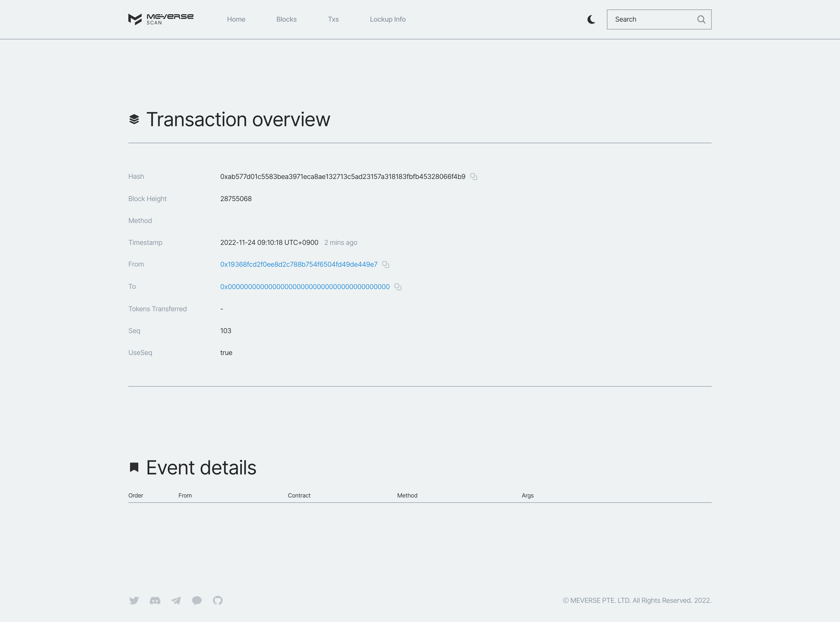Screen dimensions: 840x622
Task: Open the Twitter footer icon
Action: click(134, 601)
